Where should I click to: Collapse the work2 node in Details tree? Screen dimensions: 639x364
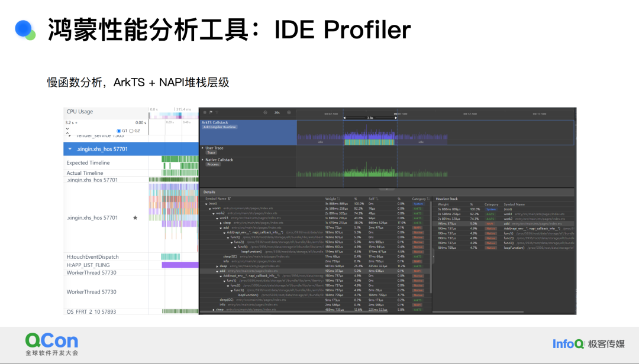[214, 213]
